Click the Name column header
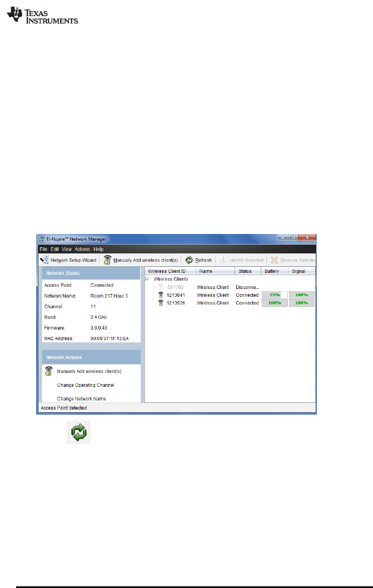The width and height of the screenshot is (373, 588). [215, 271]
